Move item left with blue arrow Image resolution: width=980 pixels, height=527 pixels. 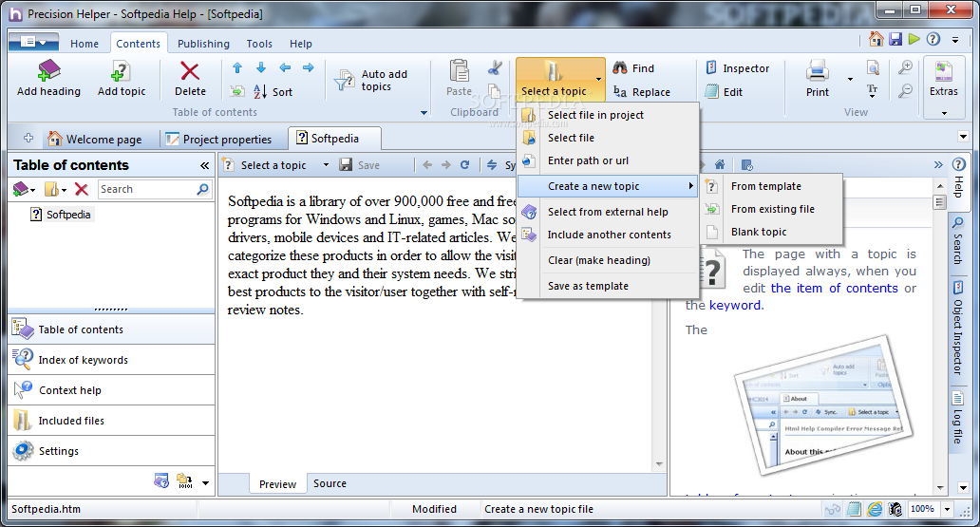point(285,68)
